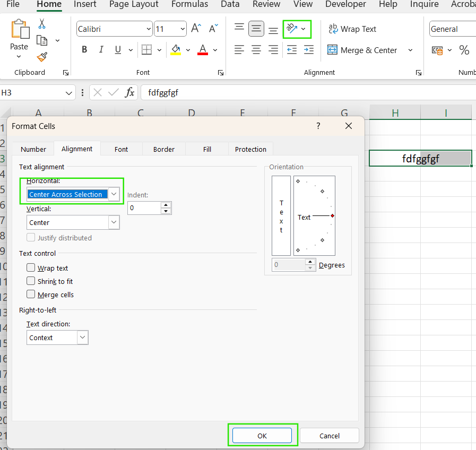Open the Text direction Context dropdown
The width and height of the screenshot is (476, 450).
(83, 337)
